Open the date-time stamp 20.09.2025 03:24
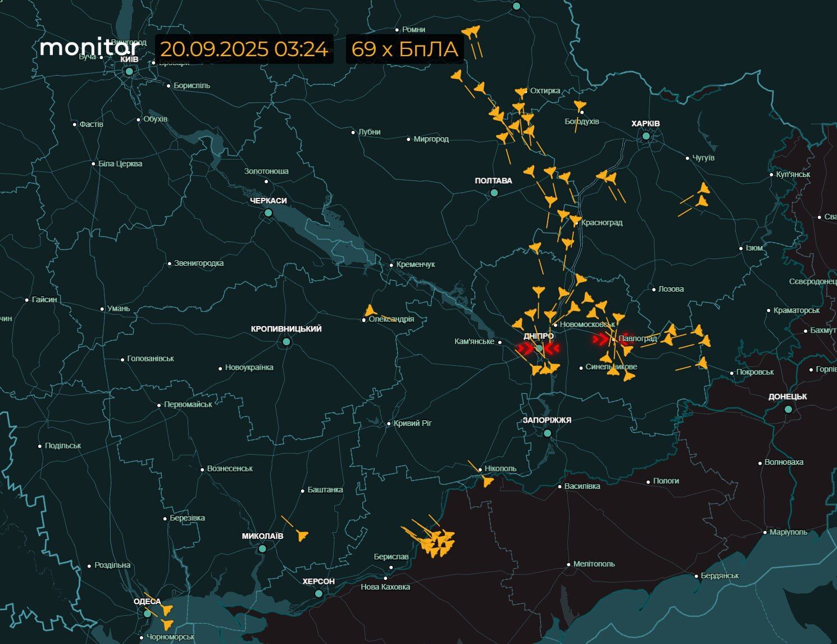 point(244,49)
